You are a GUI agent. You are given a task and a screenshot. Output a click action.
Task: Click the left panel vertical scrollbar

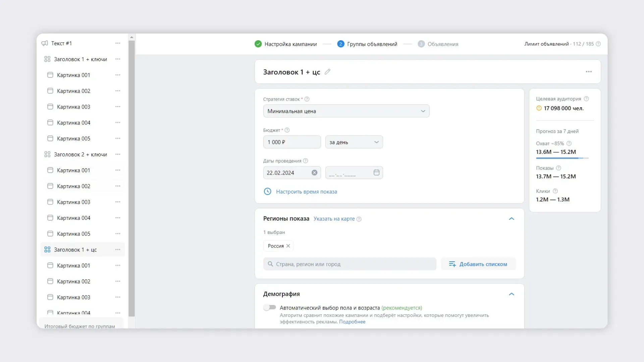pos(132,178)
